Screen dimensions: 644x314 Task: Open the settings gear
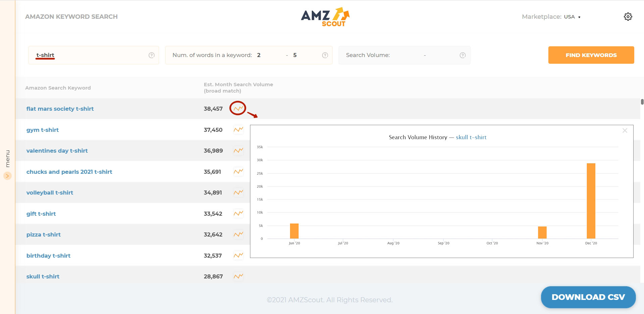point(628,16)
